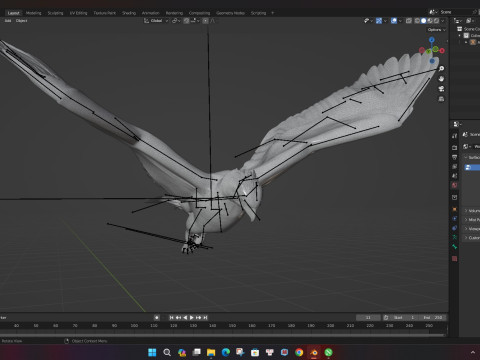Switch to the Sculpting workspace tab
480x360 pixels.
(55, 13)
